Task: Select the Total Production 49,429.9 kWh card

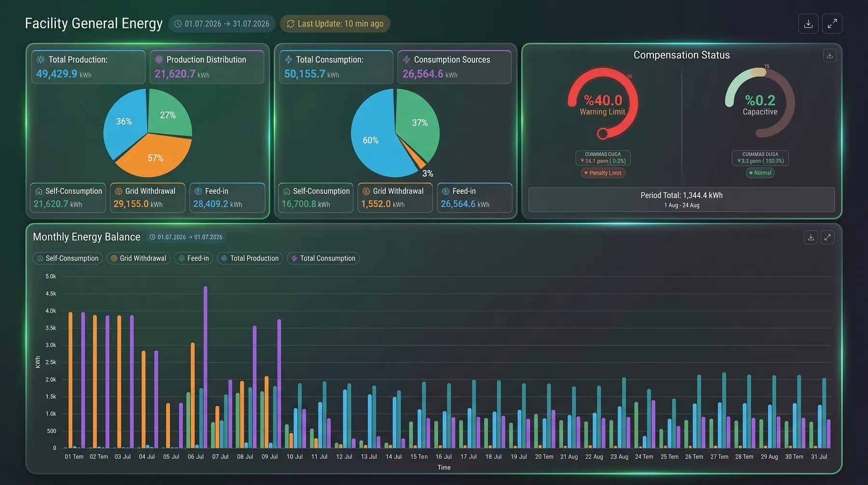Action: coord(88,67)
